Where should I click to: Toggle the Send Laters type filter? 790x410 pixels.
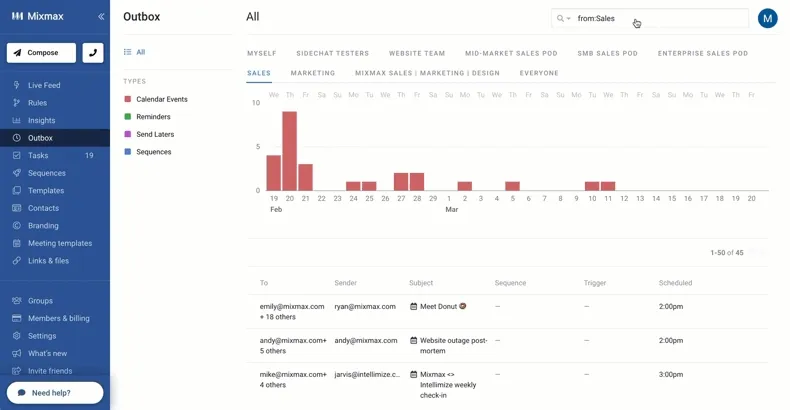coord(150,134)
